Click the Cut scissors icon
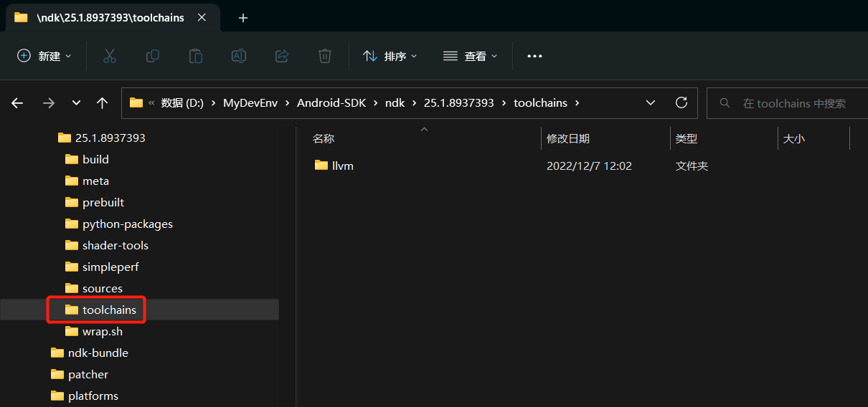This screenshot has width=868, height=407. (109, 56)
